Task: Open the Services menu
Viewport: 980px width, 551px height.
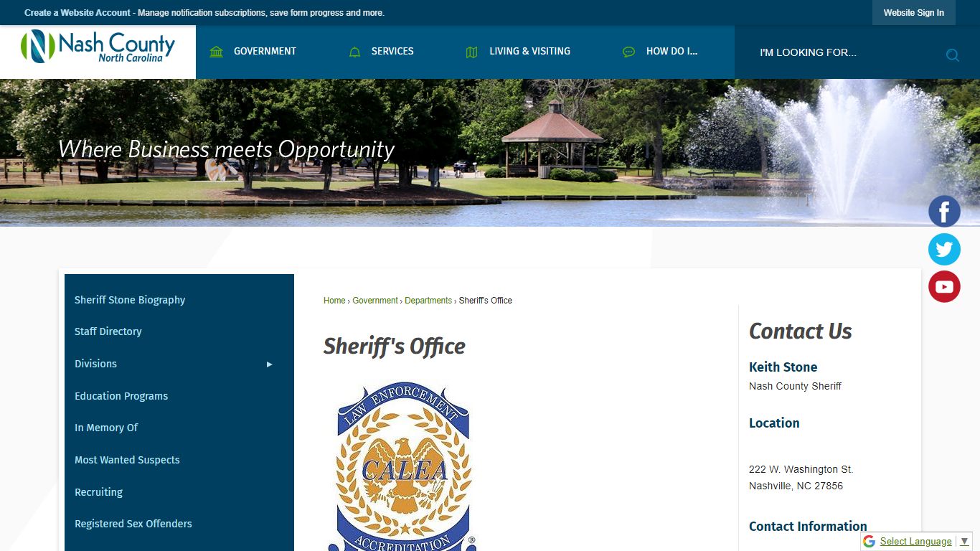Action: coord(381,52)
